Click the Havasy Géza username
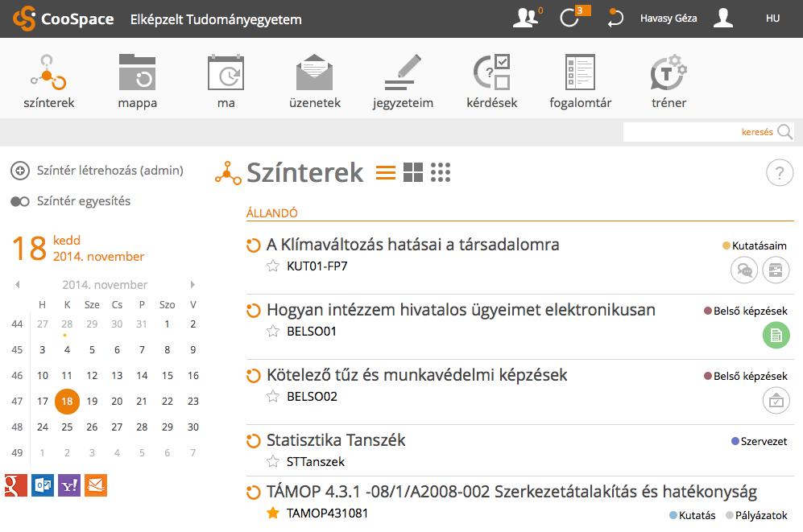The image size is (803, 532). 668,18
